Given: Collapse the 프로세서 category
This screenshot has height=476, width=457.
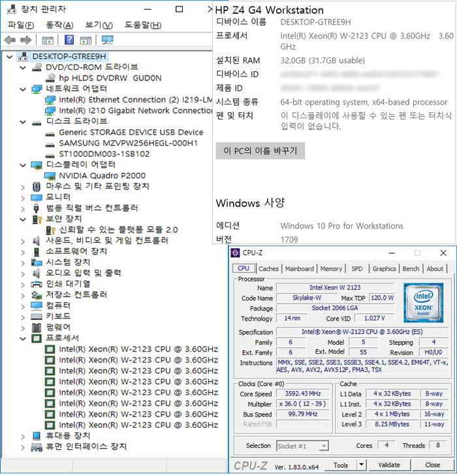Looking at the screenshot, I should [x=23, y=338].
